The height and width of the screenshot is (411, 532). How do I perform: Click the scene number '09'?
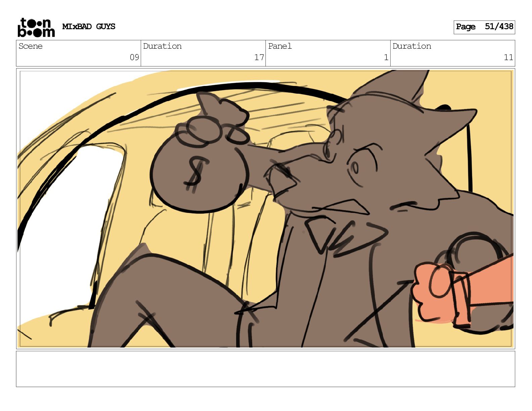(x=134, y=57)
